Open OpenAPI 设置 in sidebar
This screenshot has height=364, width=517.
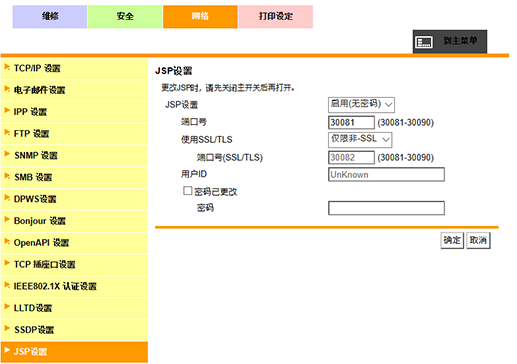(74, 243)
